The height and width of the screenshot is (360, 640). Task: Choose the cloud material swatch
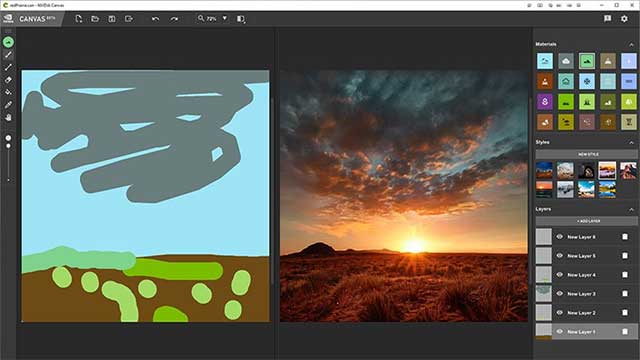pyautogui.click(x=566, y=61)
